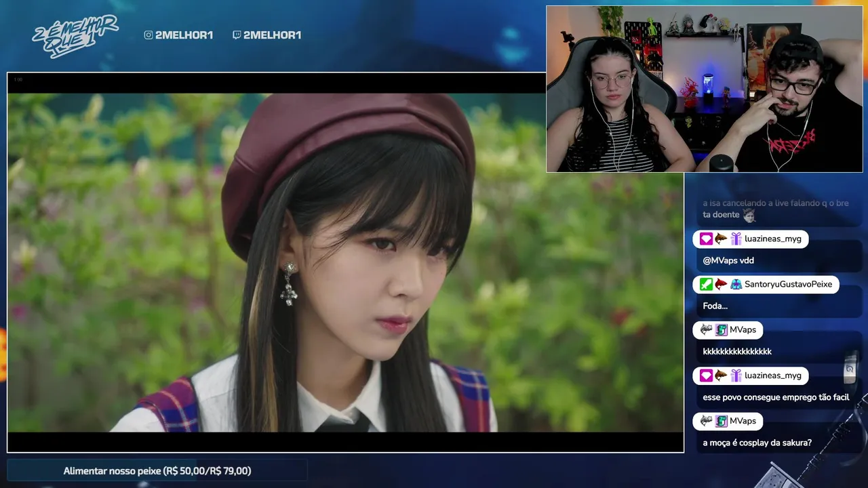
Task: Click the music video reaction frame
Action: click(x=345, y=262)
